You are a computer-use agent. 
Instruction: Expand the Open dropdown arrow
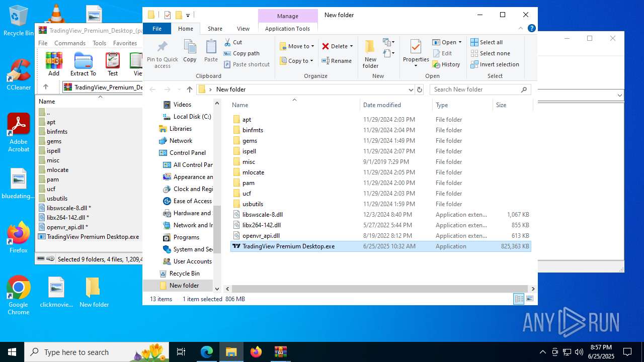click(x=460, y=42)
